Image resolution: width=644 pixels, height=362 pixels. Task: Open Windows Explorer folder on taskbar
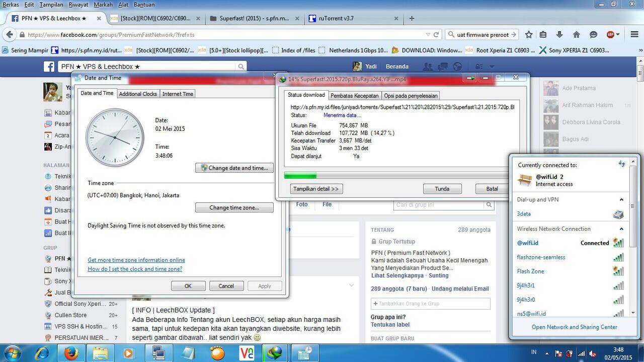click(101, 353)
